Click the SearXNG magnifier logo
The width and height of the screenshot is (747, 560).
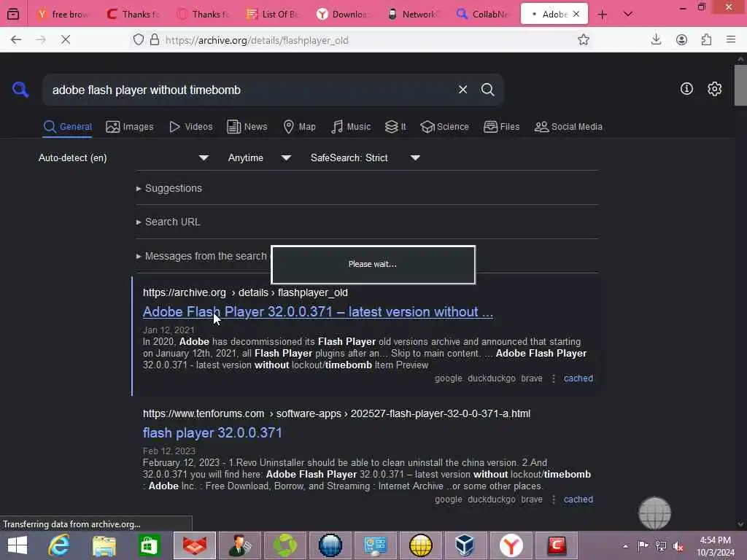pyautogui.click(x=20, y=90)
